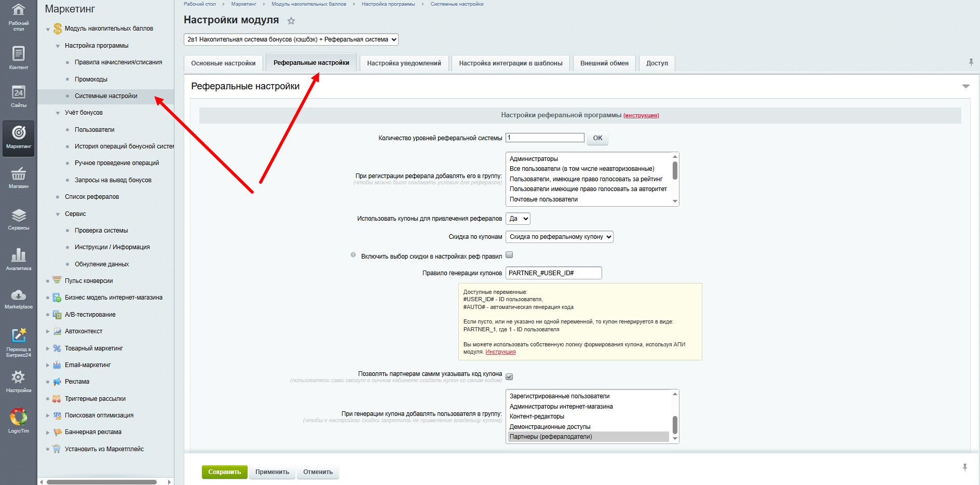Open the Рабочий стол sidebar icon
This screenshot has height=485, width=980.
click(18, 17)
